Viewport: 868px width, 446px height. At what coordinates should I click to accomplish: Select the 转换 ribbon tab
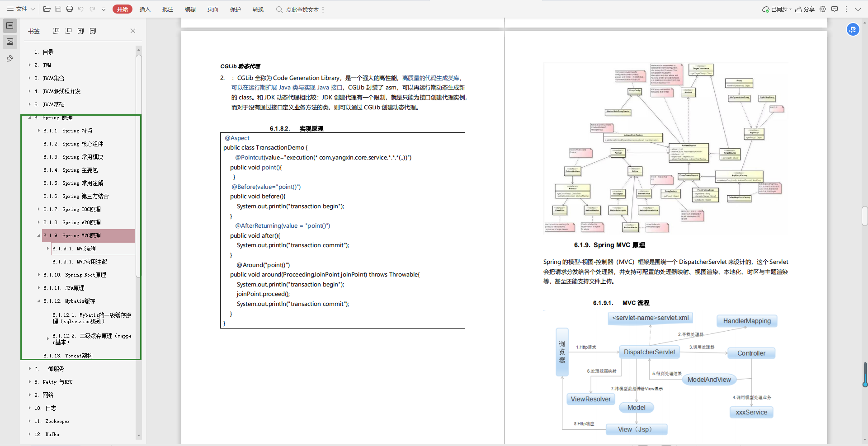point(258,9)
